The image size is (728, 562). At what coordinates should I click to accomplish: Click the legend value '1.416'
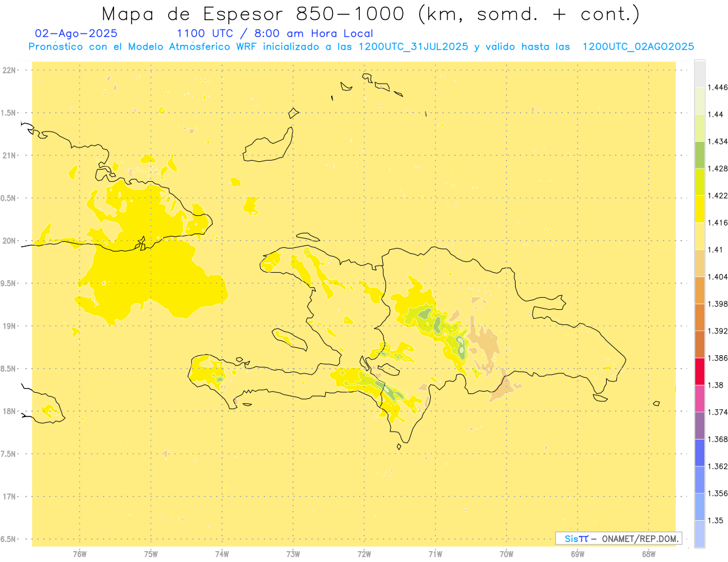tap(717, 222)
